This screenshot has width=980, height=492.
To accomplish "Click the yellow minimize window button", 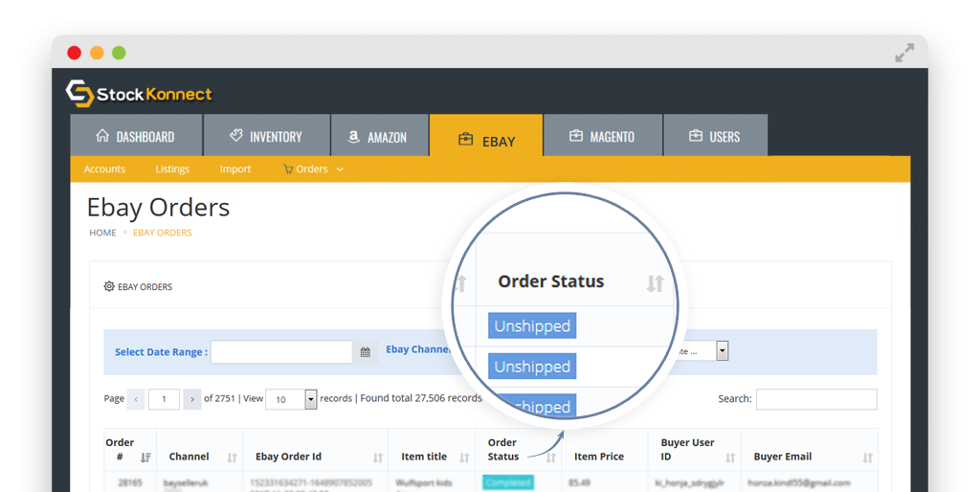I will pyautogui.click(x=97, y=53).
